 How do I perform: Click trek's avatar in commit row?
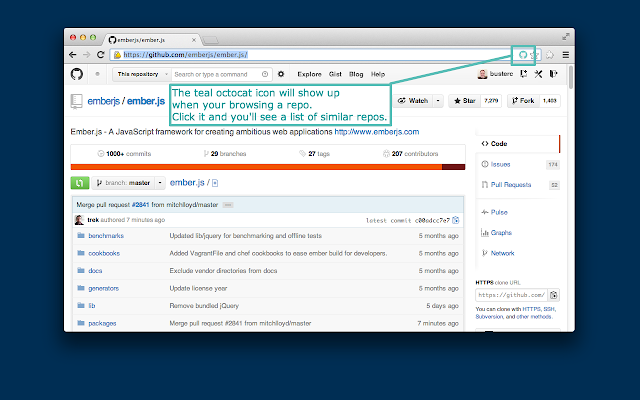pyautogui.click(x=79, y=220)
